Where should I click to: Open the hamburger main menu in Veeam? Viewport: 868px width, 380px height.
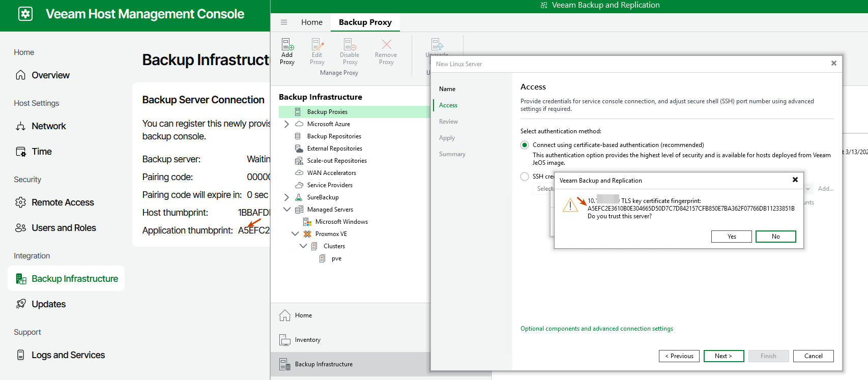point(284,22)
